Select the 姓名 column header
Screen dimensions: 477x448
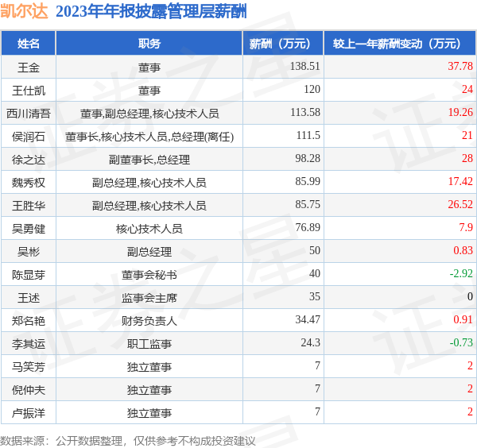29,44
